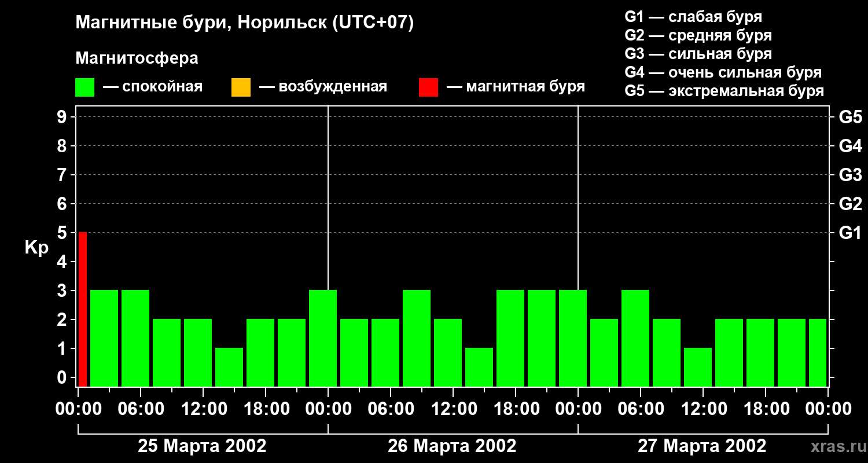Click the 'G3 — сильная буря' description
This screenshot has height=463, width=868.
[x=698, y=54]
